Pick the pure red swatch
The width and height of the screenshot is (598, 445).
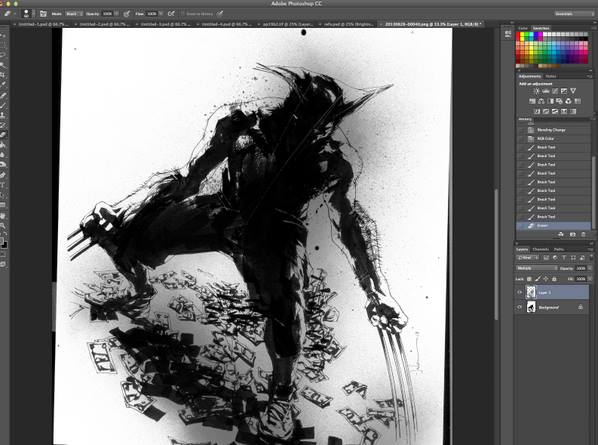(x=518, y=35)
